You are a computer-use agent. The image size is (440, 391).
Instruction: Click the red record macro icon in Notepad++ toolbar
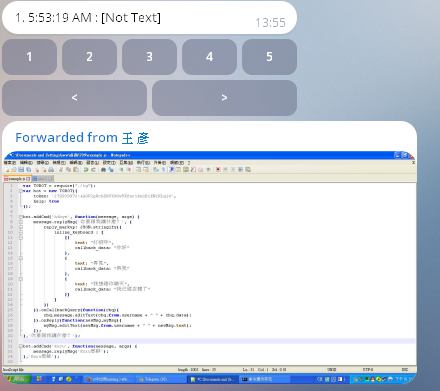218,170
